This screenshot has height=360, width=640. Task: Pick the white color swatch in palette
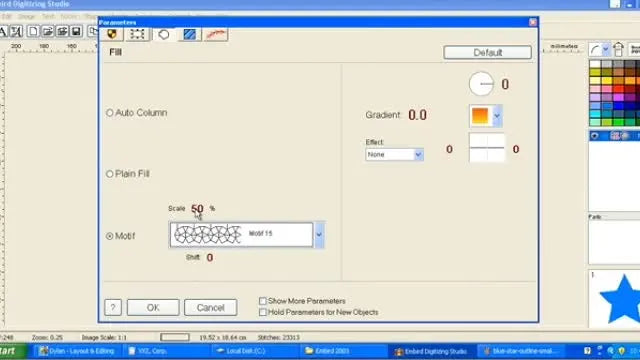coord(595,64)
